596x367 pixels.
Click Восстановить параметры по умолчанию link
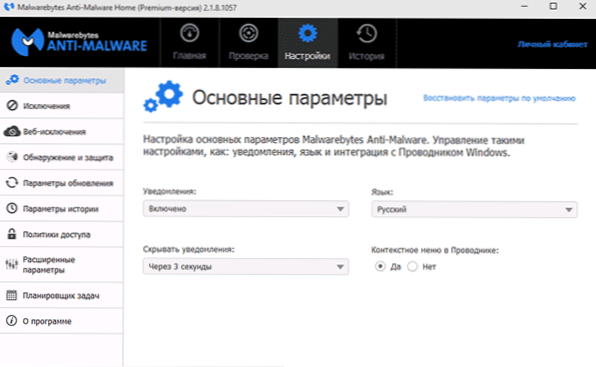point(499,98)
